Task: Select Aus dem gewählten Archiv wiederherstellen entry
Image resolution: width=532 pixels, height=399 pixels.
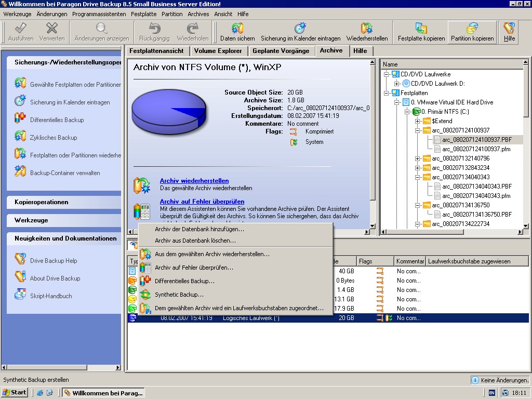Action: (235, 254)
